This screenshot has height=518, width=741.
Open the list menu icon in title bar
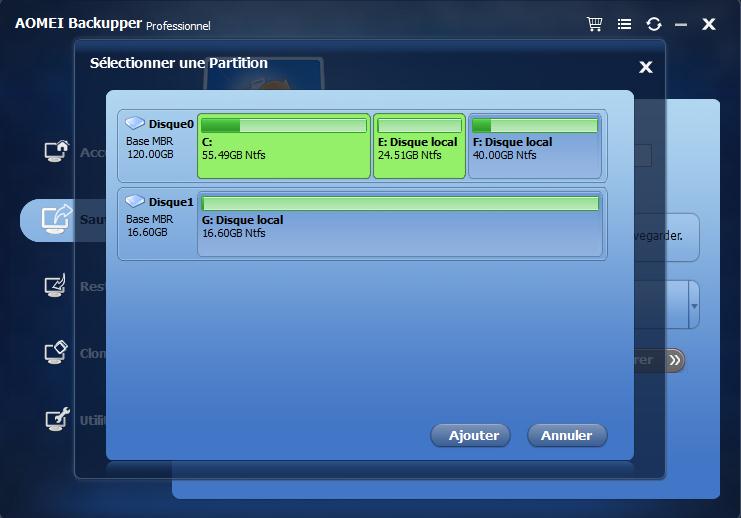(624, 24)
